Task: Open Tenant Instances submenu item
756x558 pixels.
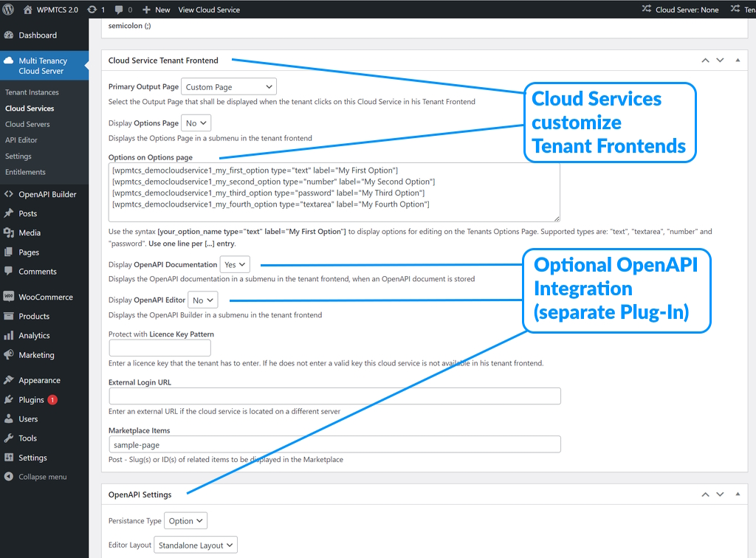Action: point(32,92)
